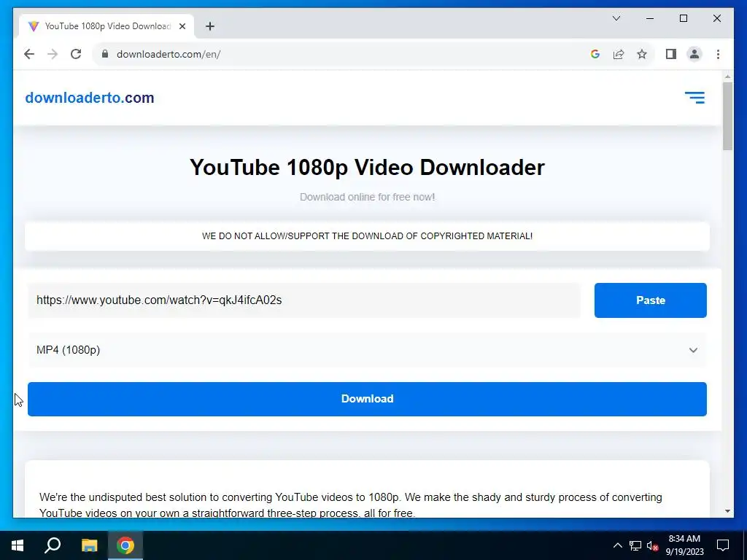This screenshot has height=560, width=747.
Task: Click the page vertical scrollbar thumb
Action: coord(727,116)
